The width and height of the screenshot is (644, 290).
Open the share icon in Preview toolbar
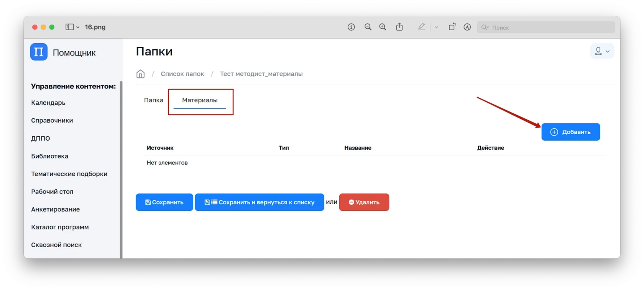click(x=399, y=27)
